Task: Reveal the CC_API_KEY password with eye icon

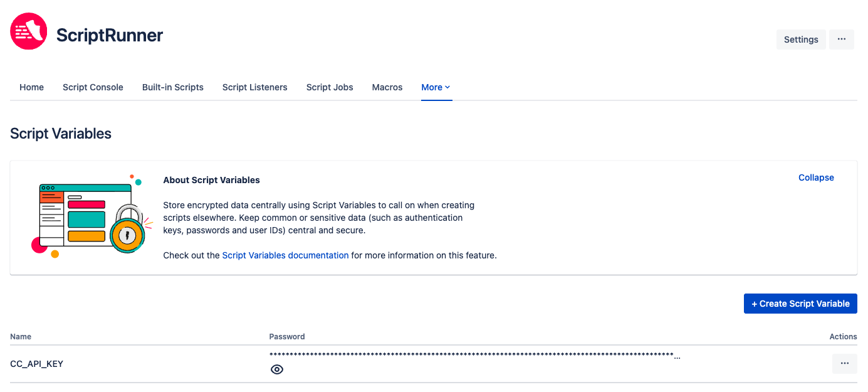Action: (x=276, y=369)
